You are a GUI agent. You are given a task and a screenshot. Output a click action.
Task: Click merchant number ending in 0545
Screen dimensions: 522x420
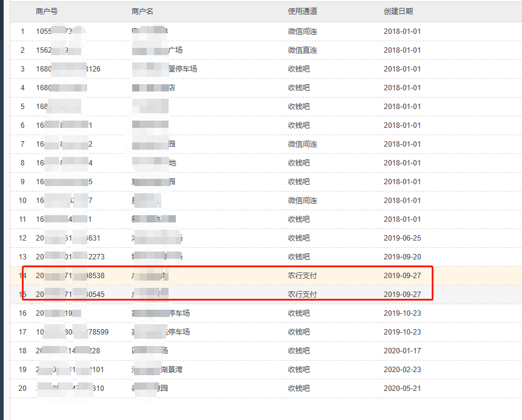coord(70,295)
